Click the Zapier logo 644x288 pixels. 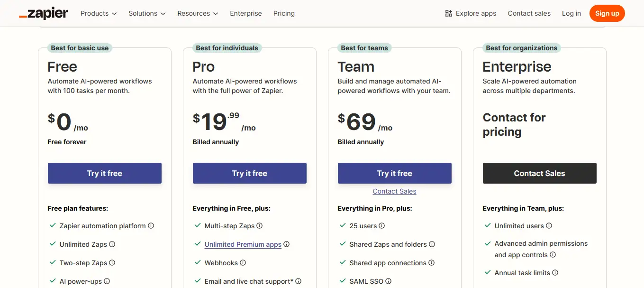[44, 13]
